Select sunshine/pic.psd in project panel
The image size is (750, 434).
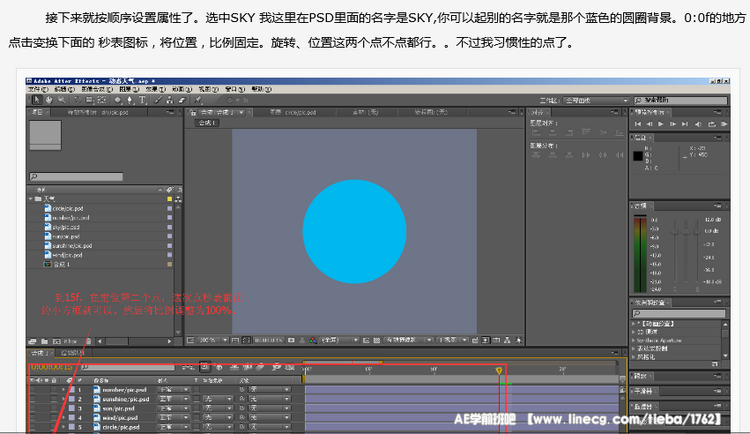[x=72, y=245]
